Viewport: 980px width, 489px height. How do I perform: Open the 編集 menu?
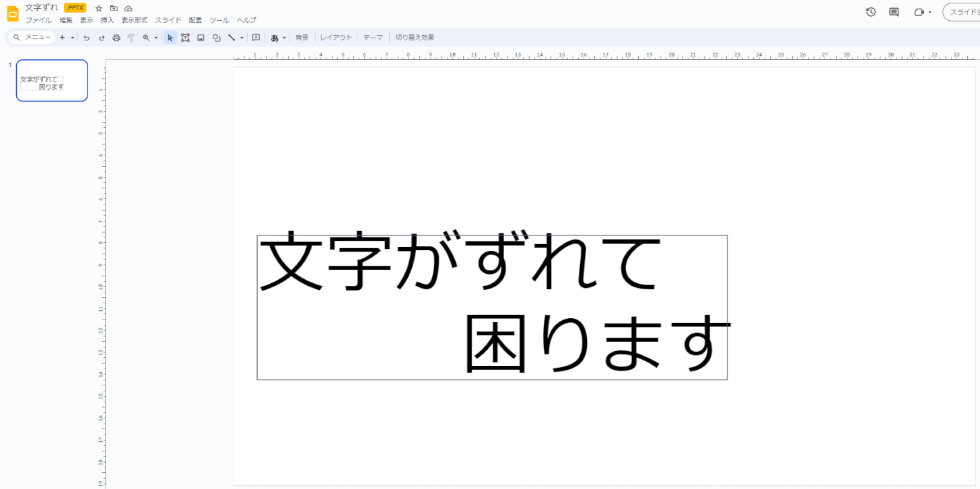pyautogui.click(x=66, y=20)
